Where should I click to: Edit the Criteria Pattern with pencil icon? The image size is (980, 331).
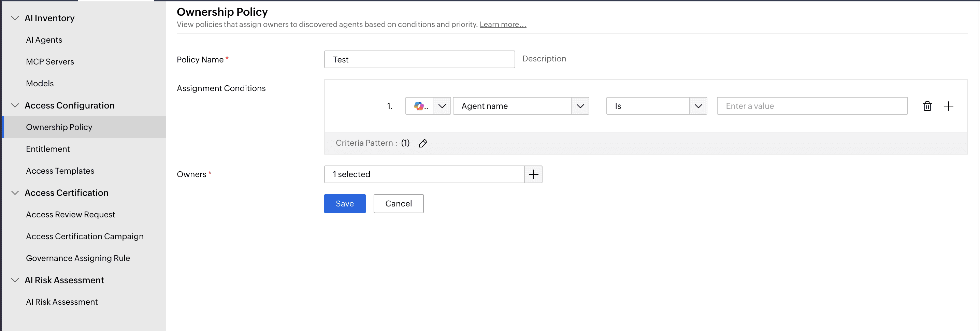point(423,143)
